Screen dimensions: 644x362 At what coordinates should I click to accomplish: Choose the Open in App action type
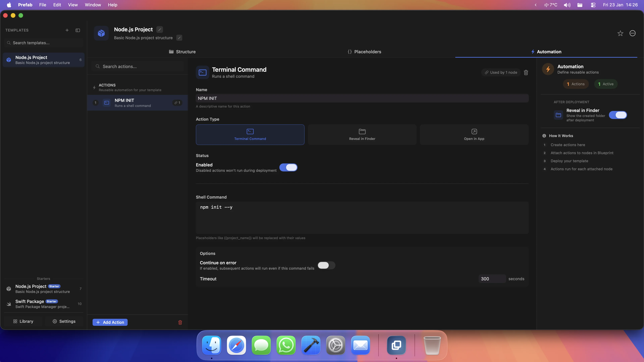[474, 135]
